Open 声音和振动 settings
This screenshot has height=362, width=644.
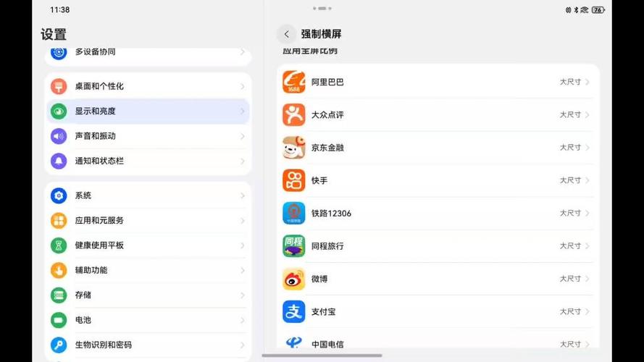[148, 136]
